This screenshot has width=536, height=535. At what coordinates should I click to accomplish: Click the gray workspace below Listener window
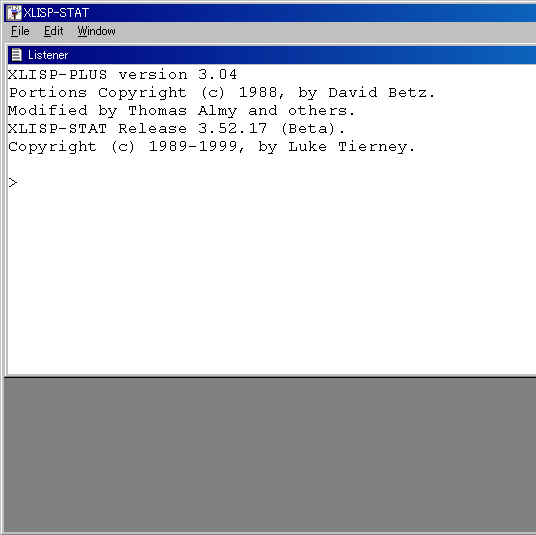(x=270, y=455)
